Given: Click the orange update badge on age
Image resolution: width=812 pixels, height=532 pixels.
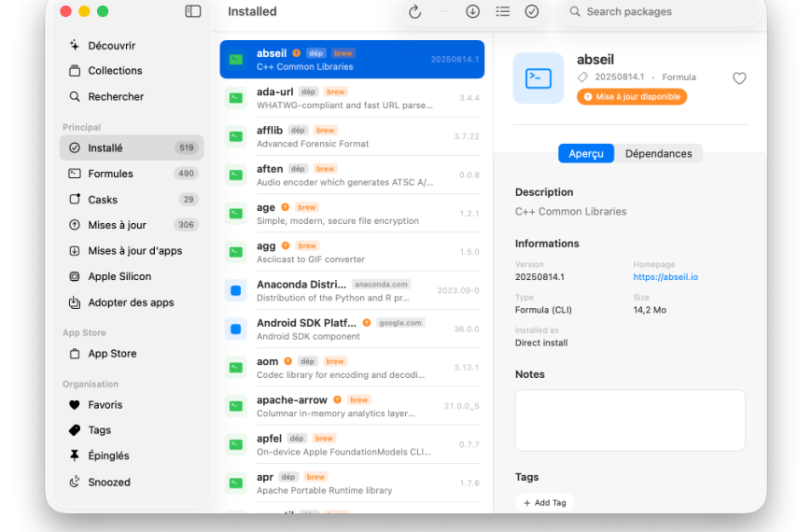Looking at the screenshot, I should point(285,207).
